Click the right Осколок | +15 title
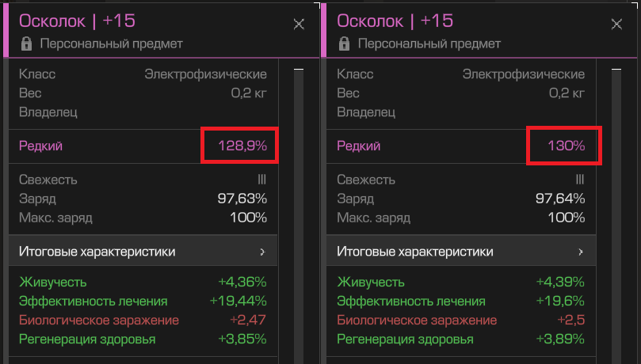 click(395, 21)
